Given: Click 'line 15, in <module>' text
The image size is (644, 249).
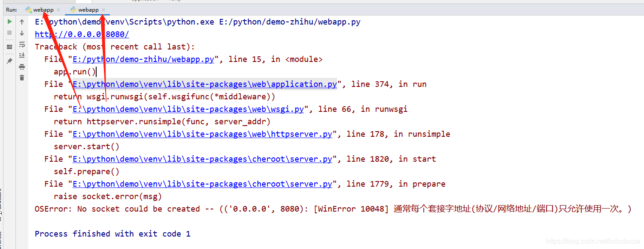Looking at the screenshot, I should [x=275, y=59].
